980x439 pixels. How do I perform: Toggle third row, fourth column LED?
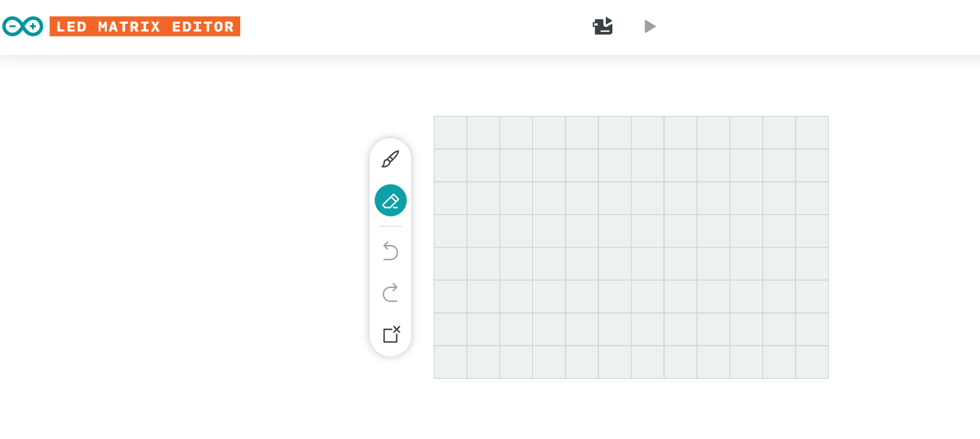click(549, 198)
